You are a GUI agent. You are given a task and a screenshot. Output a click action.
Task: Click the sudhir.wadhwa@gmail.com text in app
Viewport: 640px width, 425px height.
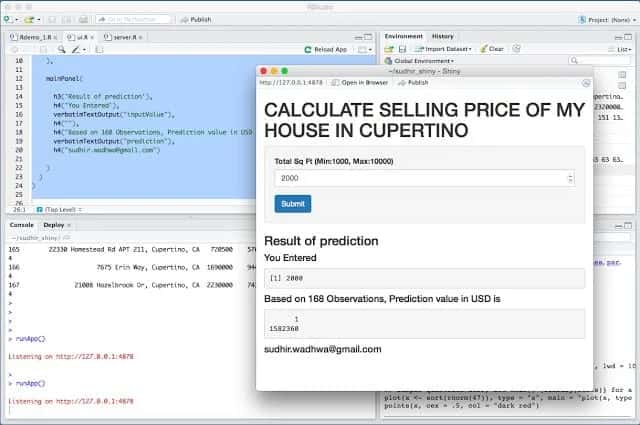point(323,349)
